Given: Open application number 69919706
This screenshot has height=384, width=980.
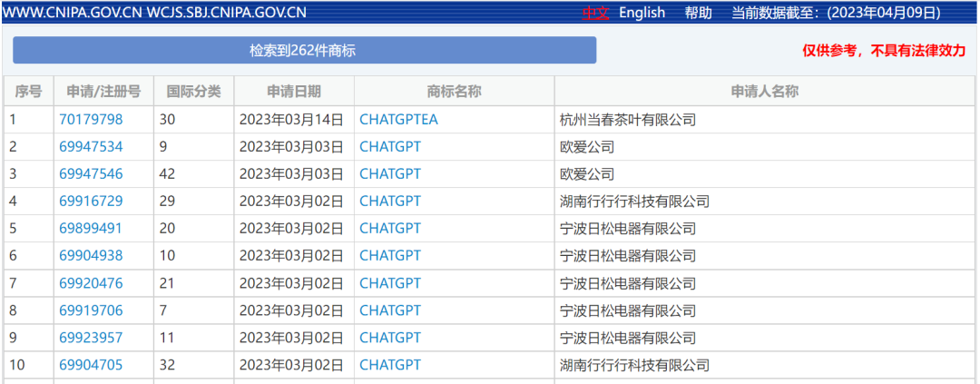Looking at the screenshot, I should click(91, 310).
